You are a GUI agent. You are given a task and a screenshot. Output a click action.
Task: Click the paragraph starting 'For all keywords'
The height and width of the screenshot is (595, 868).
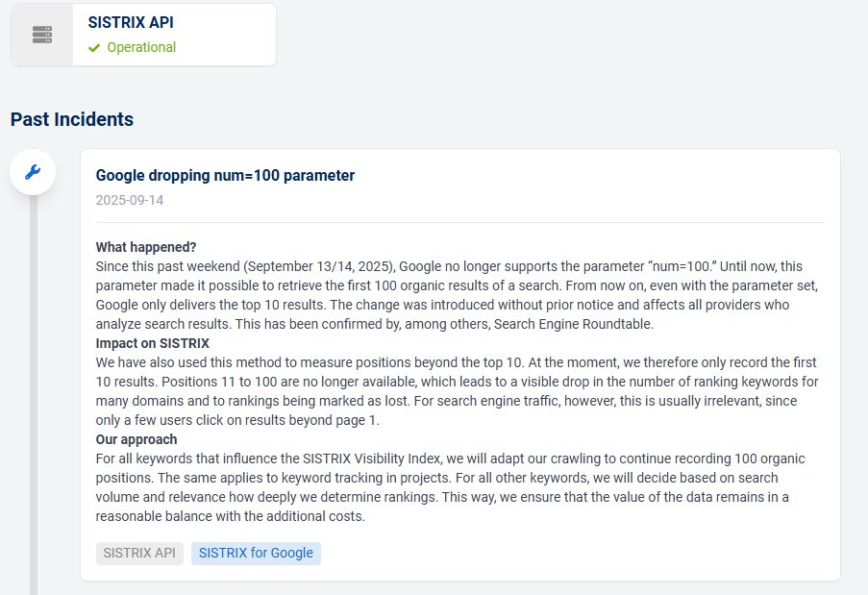click(x=450, y=487)
